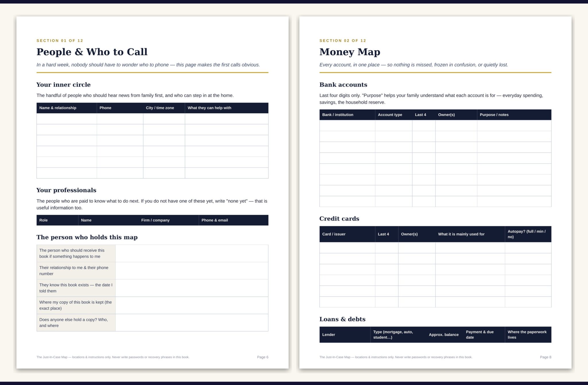Click 'Your professionals' subheading
The height and width of the screenshot is (385, 588).
66,190
